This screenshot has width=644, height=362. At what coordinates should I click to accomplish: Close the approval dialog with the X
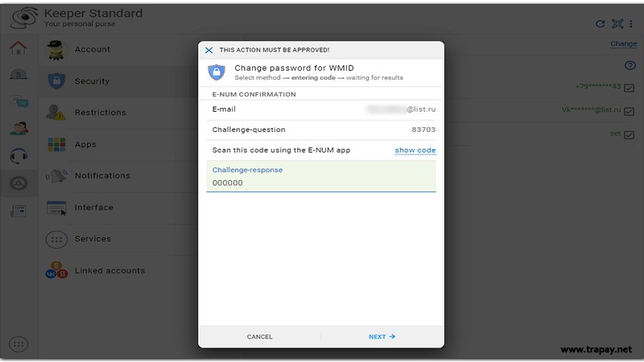point(209,50)
